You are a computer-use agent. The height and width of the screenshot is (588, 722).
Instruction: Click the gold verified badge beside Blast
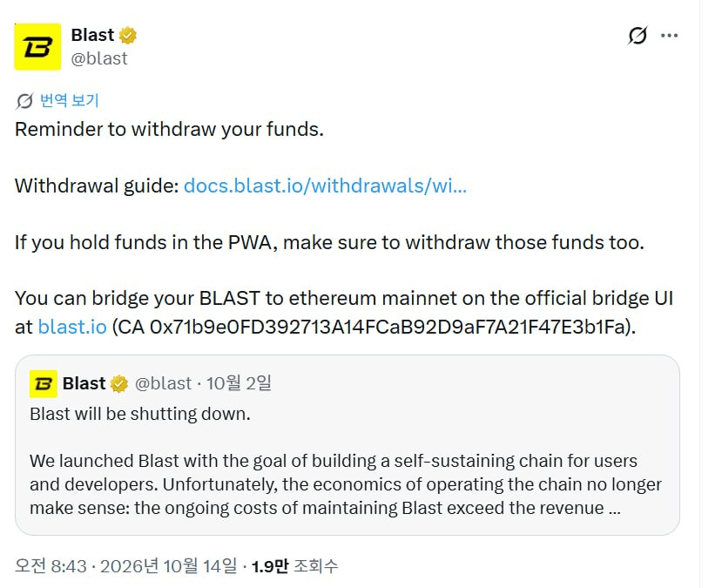point(127,35)
